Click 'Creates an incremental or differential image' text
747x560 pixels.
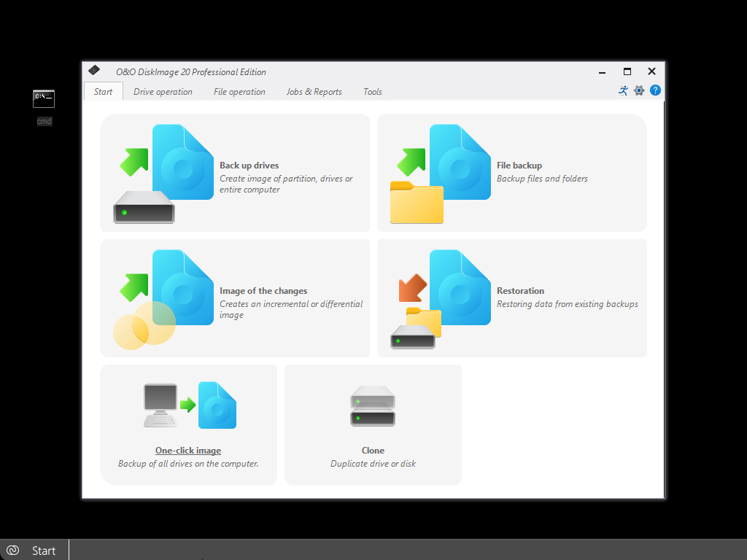(x=291, y=309)
